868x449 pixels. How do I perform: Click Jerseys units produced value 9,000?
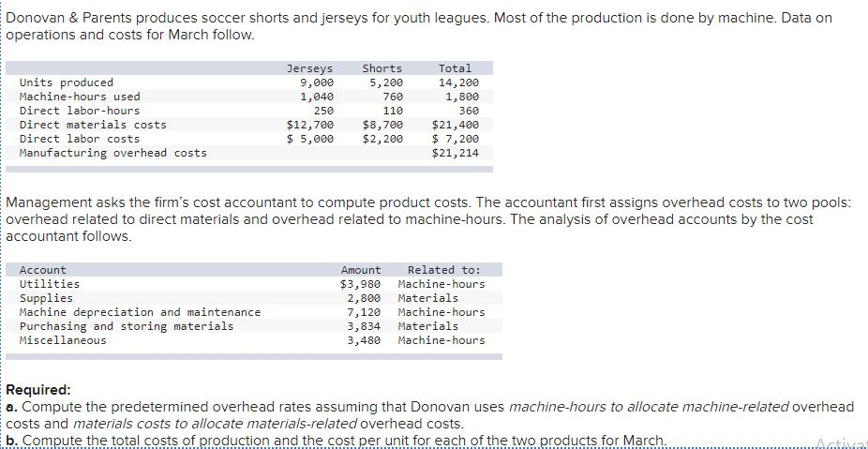[317, 82]
